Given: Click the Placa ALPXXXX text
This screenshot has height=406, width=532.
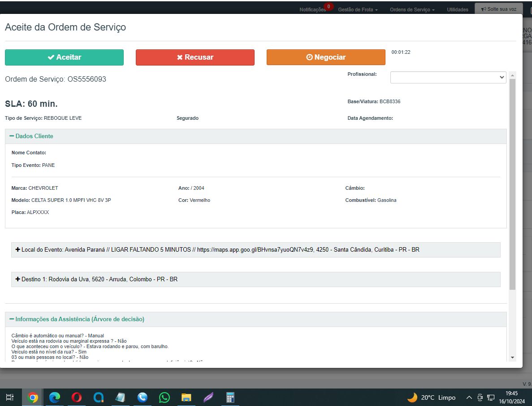Looking at the screenshot, I should [30, 212].
